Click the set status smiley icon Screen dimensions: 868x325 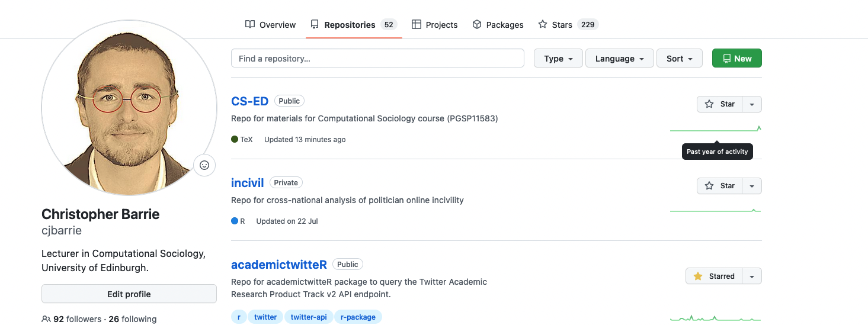point(204,165)
